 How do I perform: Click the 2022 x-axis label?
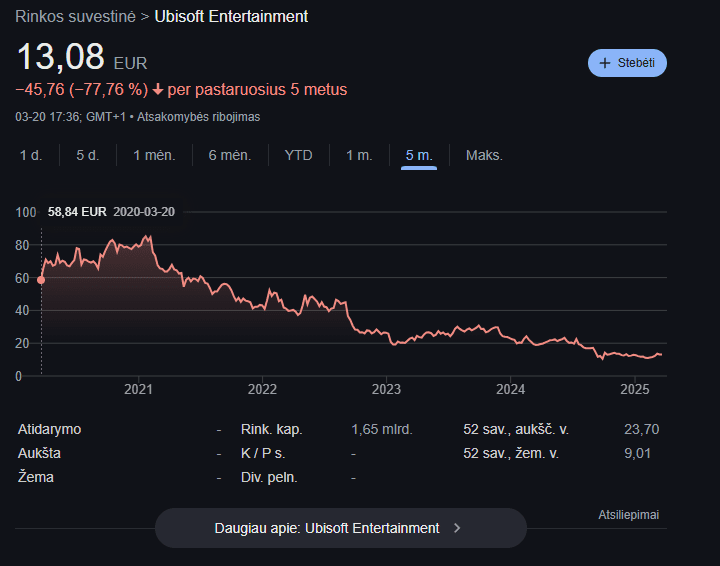point(262,389)
